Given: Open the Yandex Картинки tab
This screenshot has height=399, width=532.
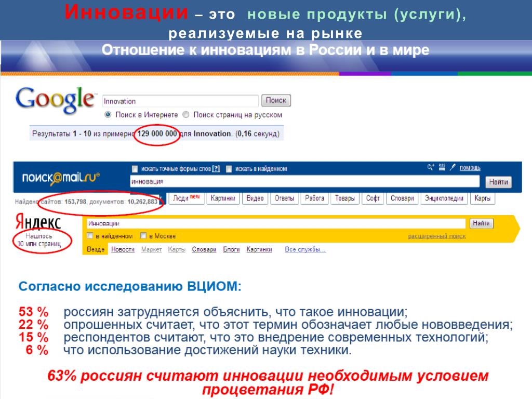Looking at the screenshot, I should pyautogui.click(x=259, y=249).
